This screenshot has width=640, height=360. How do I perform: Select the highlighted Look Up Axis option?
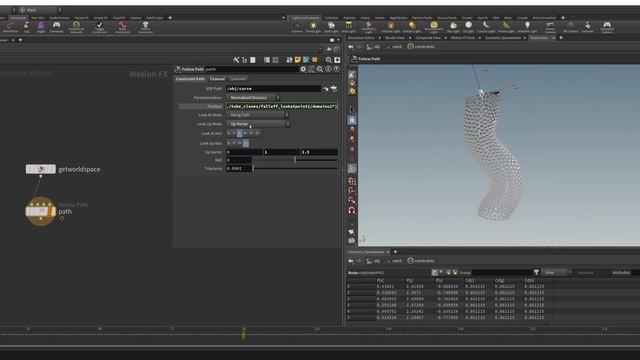[246, 143]
